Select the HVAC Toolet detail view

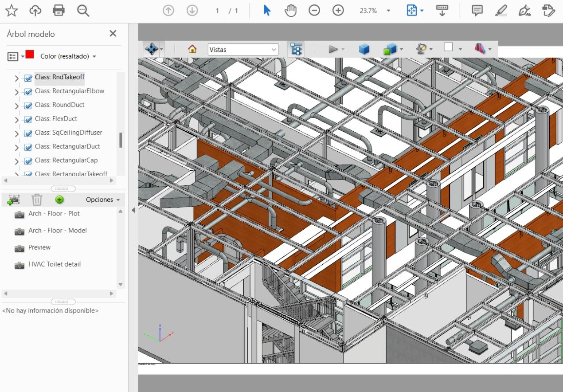(x=55, y=264)
